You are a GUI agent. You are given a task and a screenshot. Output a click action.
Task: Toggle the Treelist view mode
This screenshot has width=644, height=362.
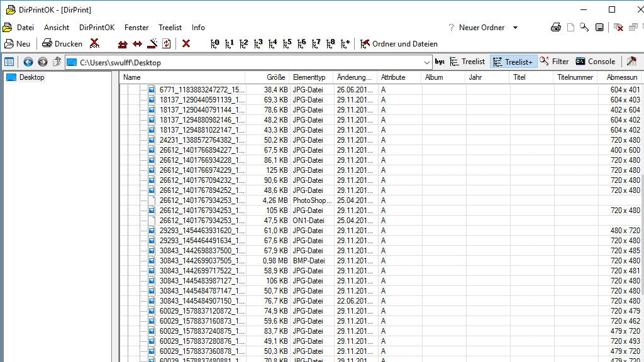(x=467, y=62)
